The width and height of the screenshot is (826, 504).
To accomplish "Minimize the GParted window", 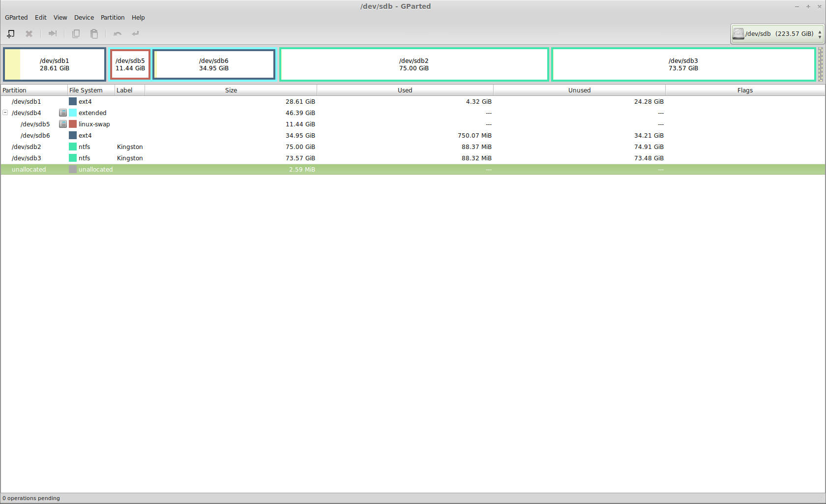I will pos(797,6).
